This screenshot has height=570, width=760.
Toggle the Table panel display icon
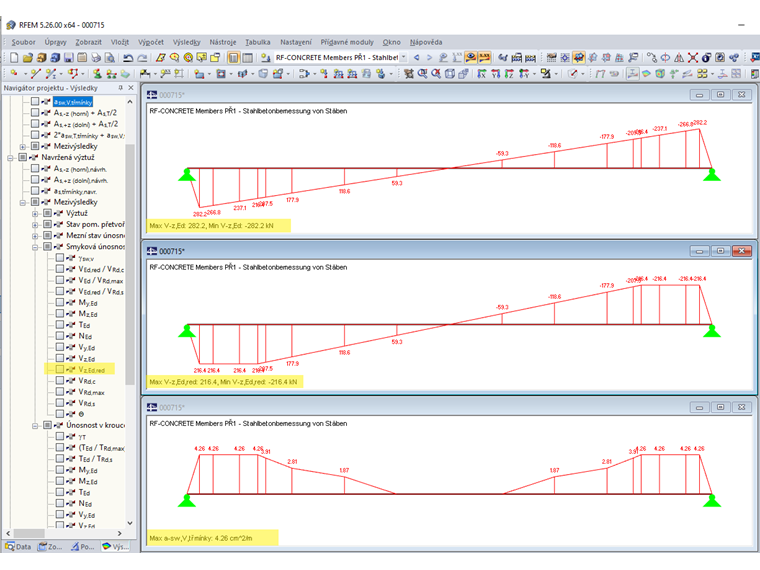[247, 58]
